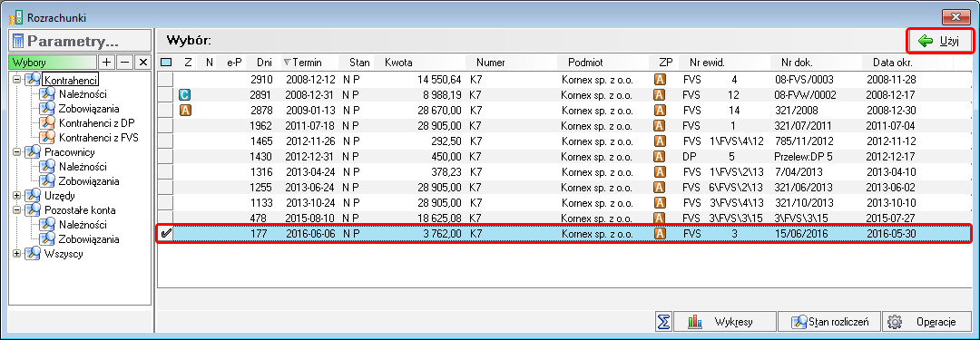Click the Sigma summation button
The width and height of the screenshot is (980, 340).
(663, 322)
